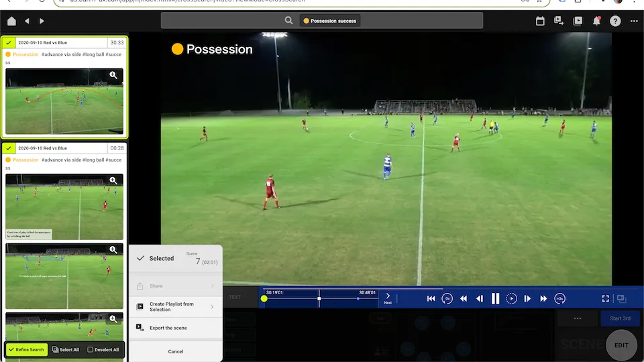
Task: Open the import video icon beside calendar
Action: click(x=559, y=21)
